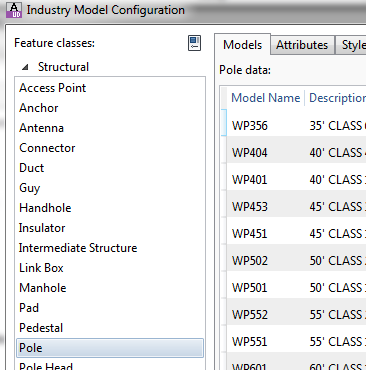366x370 pixels.
Task: Select the WP356 pole model row
Action: (296, 126)
